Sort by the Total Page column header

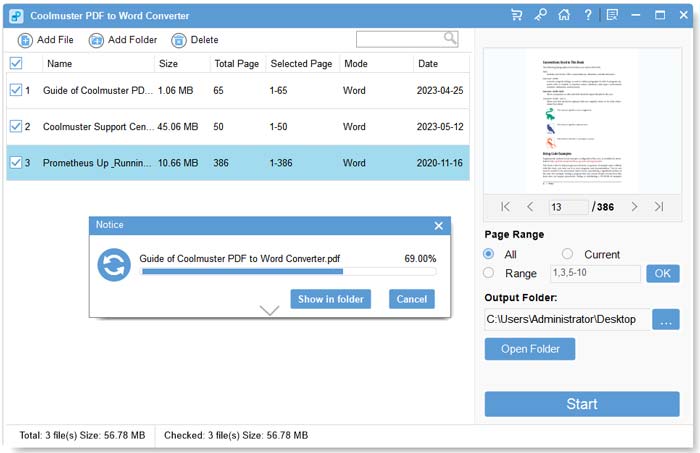point(237,64)
